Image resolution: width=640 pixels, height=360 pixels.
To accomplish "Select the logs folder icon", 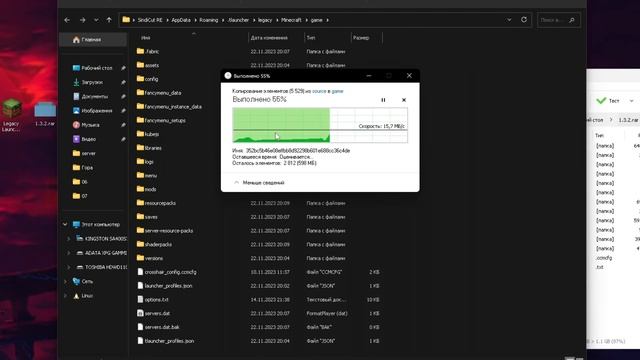I will pos(140,162).
